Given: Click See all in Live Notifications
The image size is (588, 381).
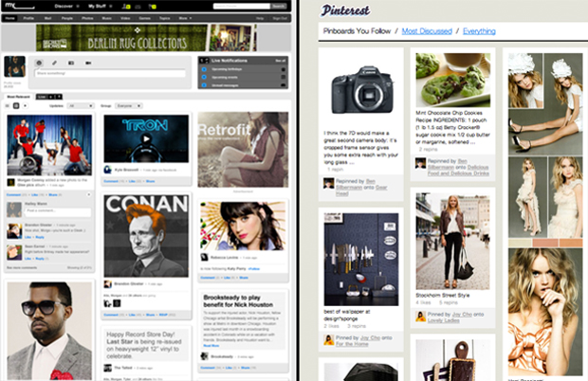Looking at the screenshot, I should click(x=280, y=61).
